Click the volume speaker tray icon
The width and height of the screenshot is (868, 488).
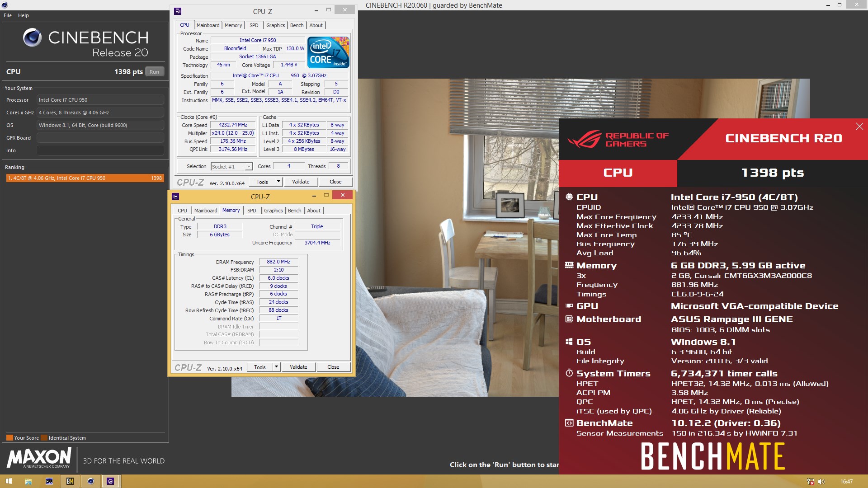point(821,482)
